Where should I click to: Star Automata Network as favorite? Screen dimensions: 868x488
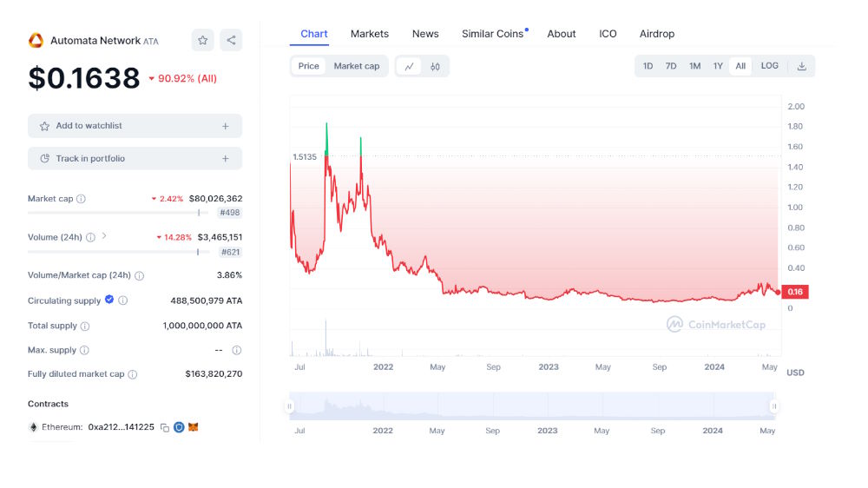[x=202, y=41]
